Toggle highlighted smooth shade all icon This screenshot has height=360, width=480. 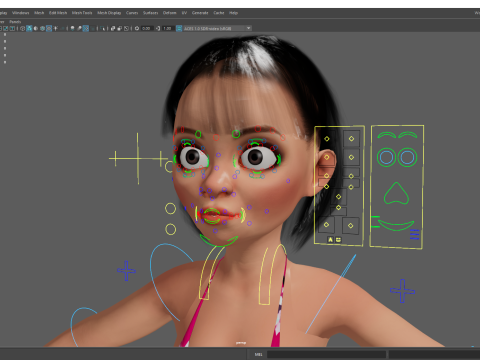29,28
